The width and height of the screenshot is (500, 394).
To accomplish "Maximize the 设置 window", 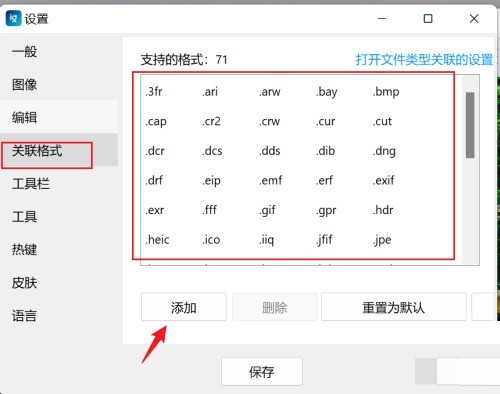I will [x=428, y=18].
